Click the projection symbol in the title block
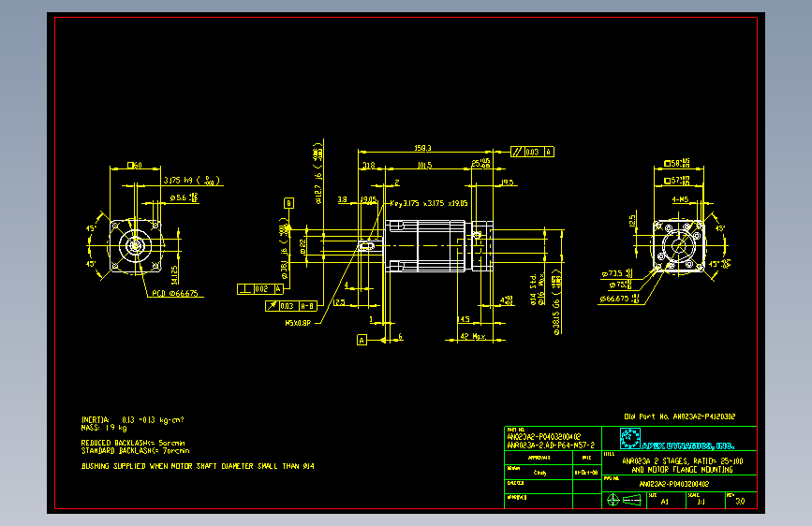The image size is (812, 526). pyautogui.click(x=624, y=500)
